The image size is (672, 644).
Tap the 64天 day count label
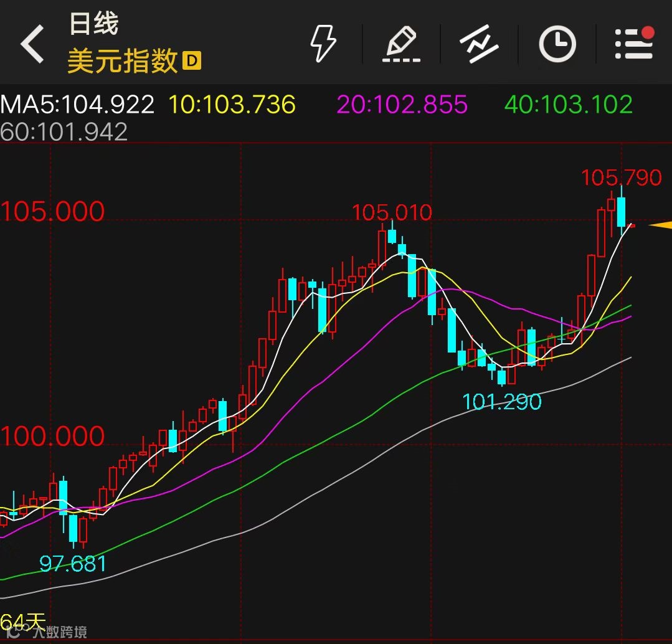click(23, 622)
